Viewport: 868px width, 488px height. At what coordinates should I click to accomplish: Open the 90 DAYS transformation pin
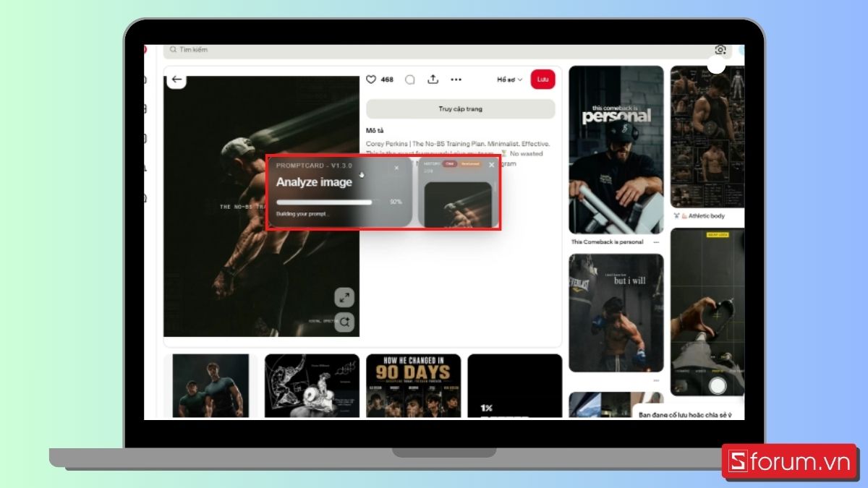(414, 386)
